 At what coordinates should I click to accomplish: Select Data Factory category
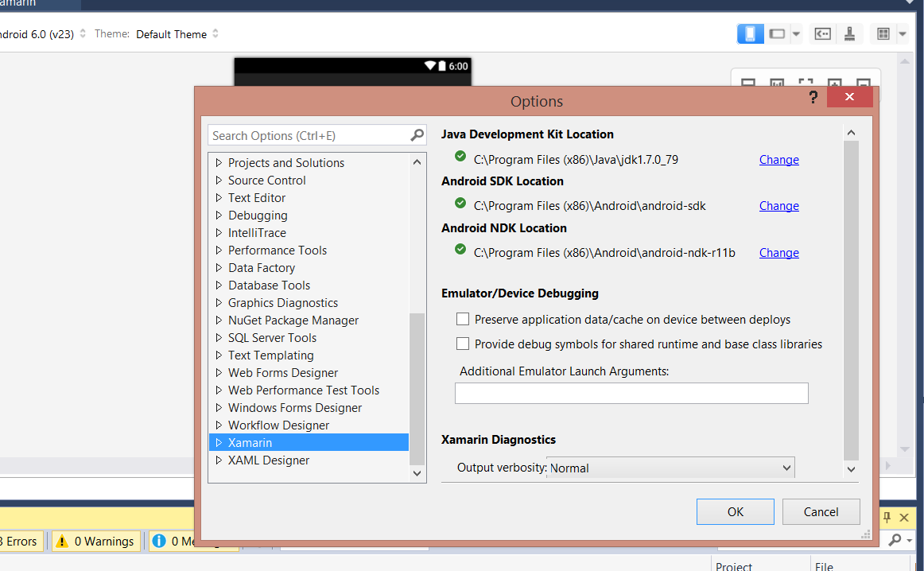click(261, 267)
